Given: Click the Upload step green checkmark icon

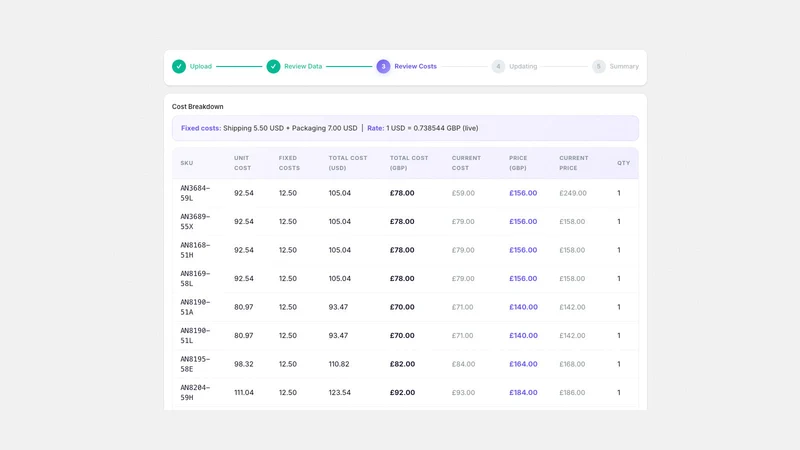Looking at the screenshot, I should pos(179,66).
